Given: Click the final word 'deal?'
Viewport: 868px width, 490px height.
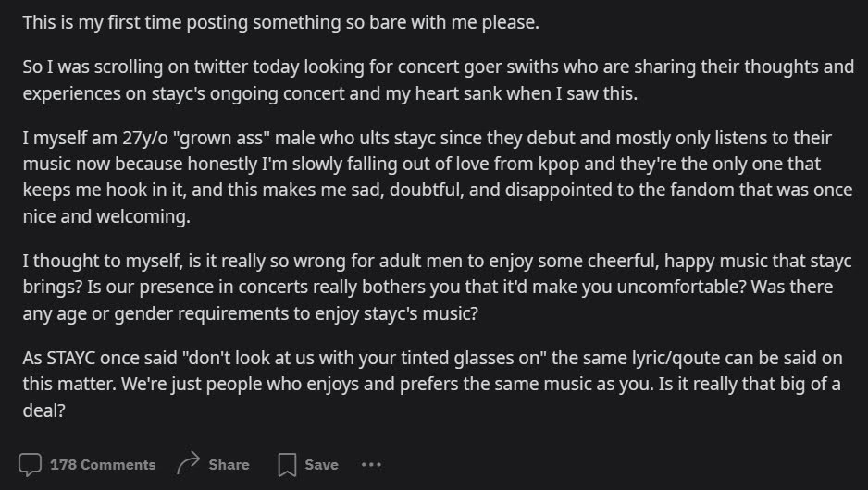Looking at the screenshot, I should point(43,410).
